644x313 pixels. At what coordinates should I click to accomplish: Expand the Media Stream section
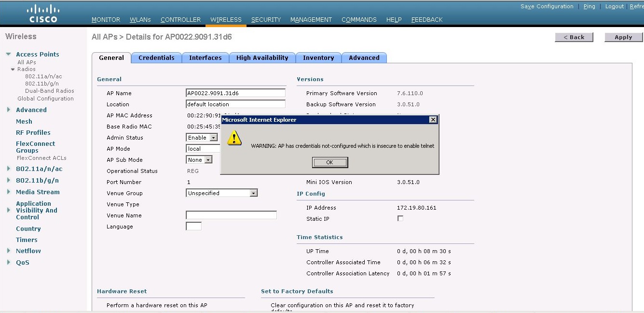(8, 192)
